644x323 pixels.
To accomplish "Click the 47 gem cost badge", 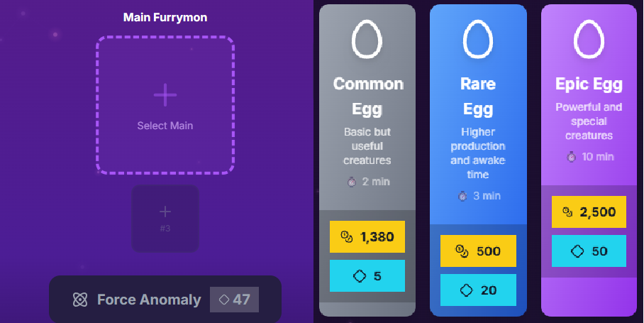I will click(x=234, y=300).
